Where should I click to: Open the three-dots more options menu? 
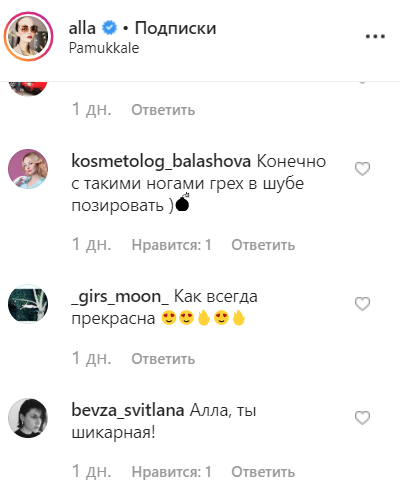(375, 36)
